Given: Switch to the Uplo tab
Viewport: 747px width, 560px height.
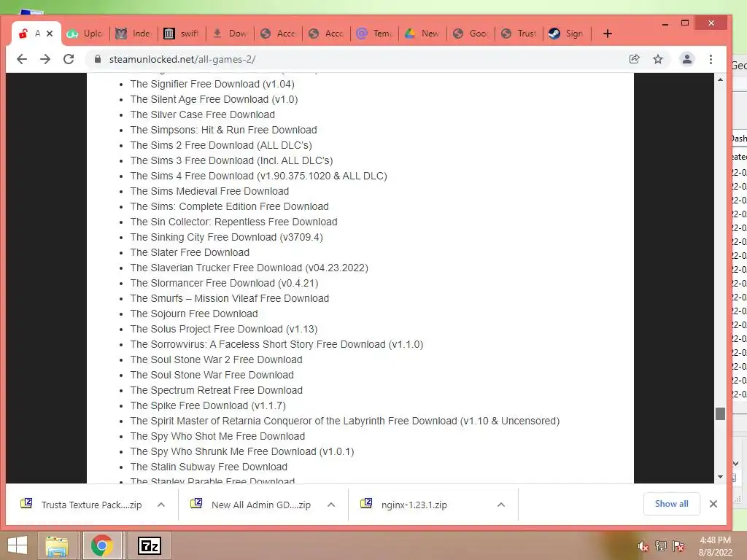Looking at the screenshot, I should coord(86,34).
